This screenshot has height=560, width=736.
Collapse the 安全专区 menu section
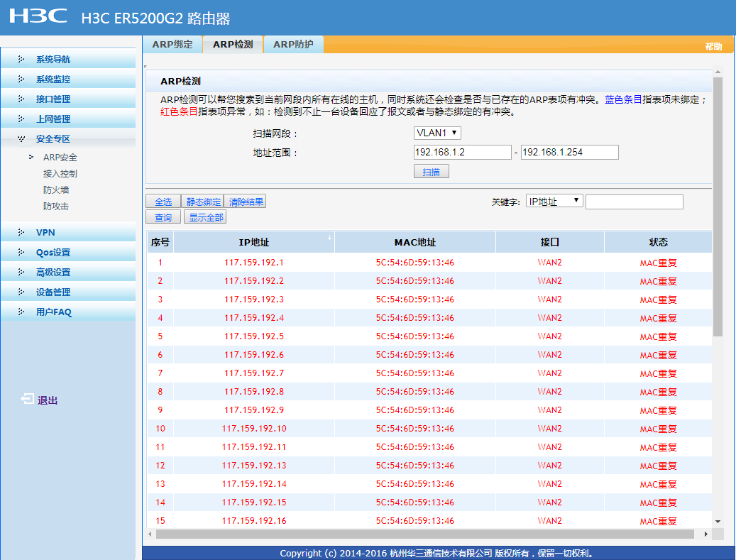pos(53,139)
